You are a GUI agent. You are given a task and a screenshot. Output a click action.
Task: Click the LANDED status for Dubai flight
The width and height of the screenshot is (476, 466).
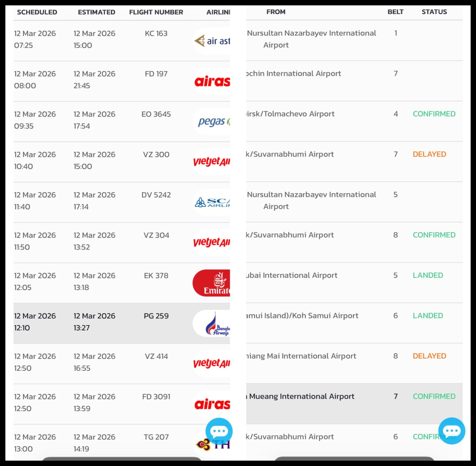point(428,275)
